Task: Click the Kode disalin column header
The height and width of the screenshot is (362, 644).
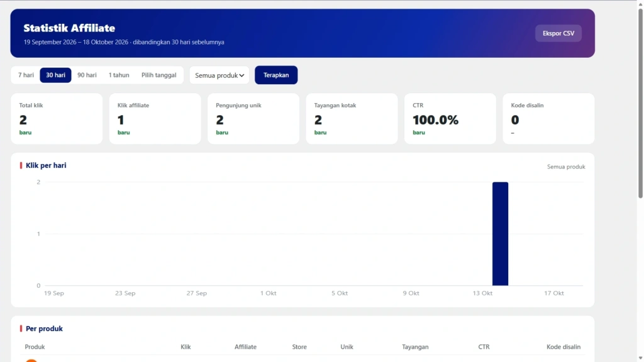Action: coord(563,347)
